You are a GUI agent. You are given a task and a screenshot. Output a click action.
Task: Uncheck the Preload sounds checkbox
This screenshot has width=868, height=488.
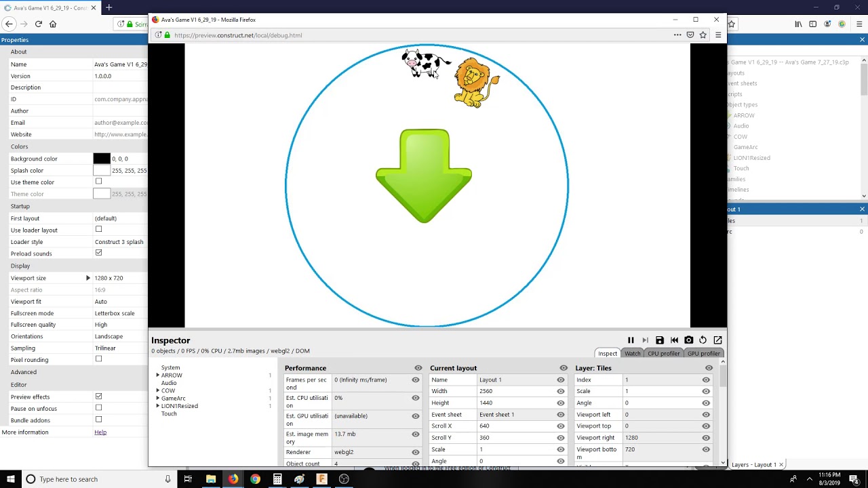pos(98,253)
